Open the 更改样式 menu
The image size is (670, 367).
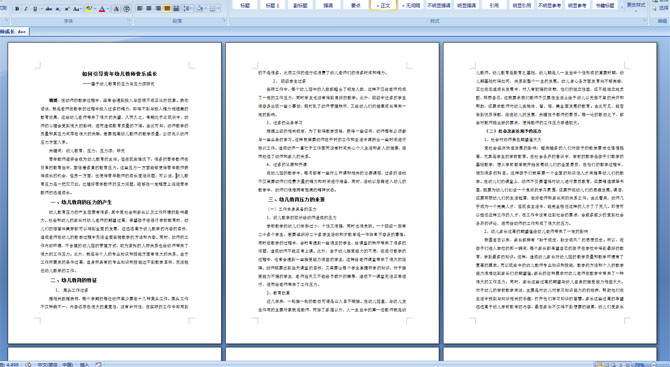[x=636, y=5]
